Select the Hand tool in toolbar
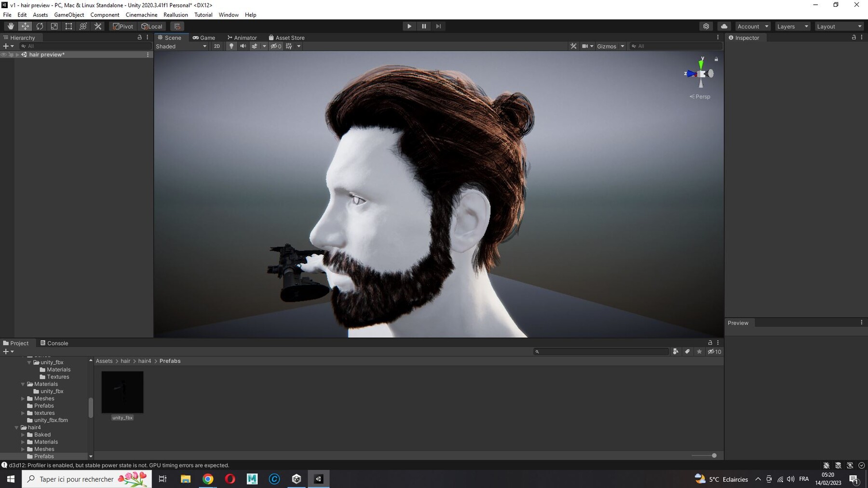 pyautogui.click(x=11, y=26)
